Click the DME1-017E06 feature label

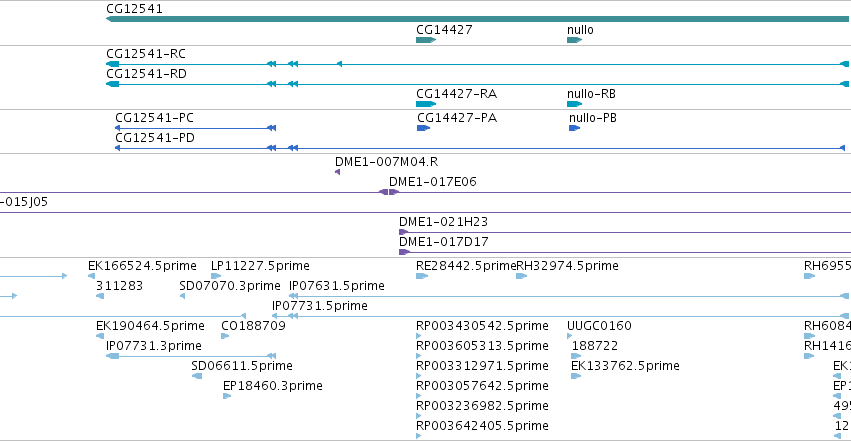pyautogui.click(x=433, y=182)
